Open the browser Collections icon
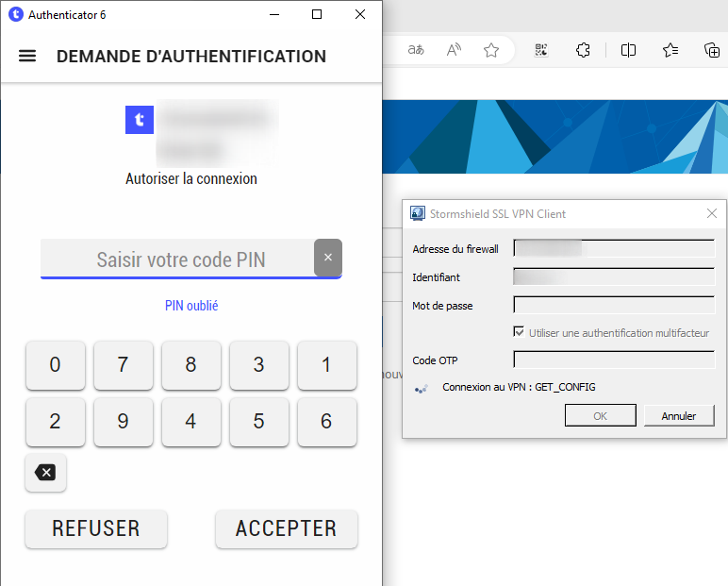728x586 pixels. coord(712,50)
